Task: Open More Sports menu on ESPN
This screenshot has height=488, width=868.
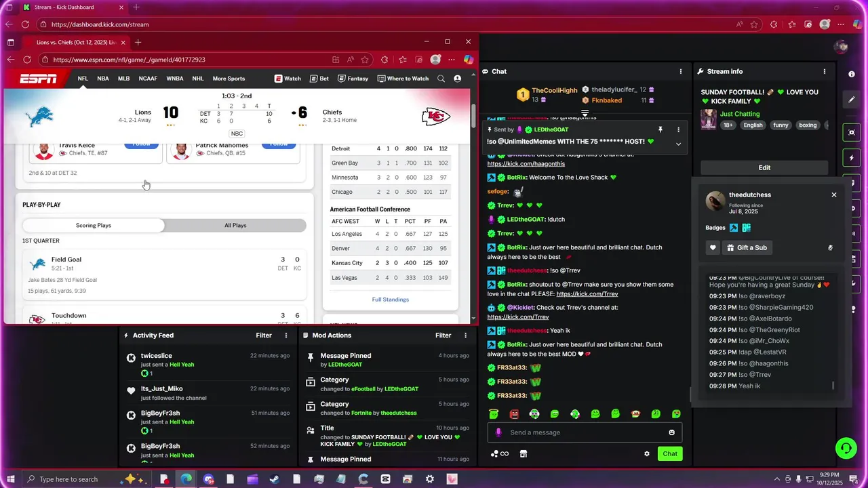Action: (229, 78)
